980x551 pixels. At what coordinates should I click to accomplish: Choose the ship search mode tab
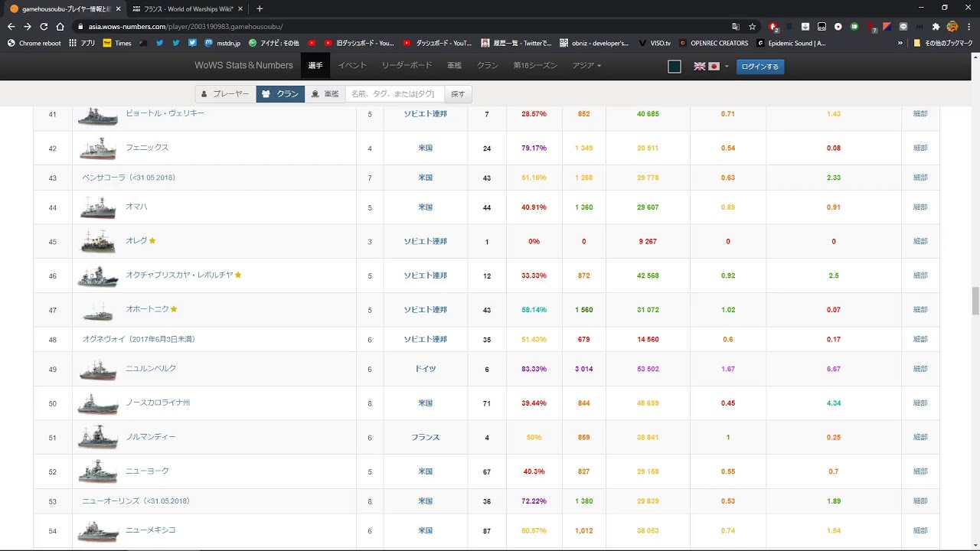click(x=325, y=93)
